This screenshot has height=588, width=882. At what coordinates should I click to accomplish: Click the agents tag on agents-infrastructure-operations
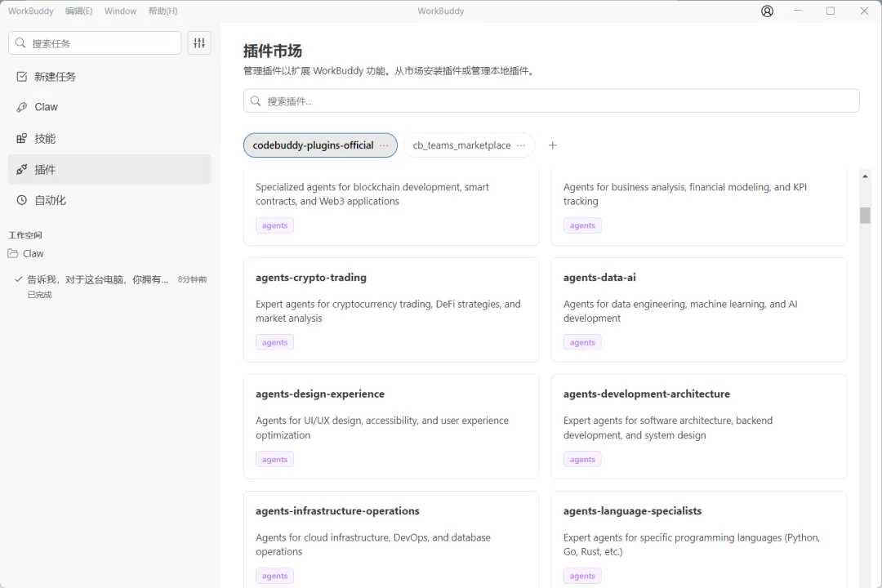coord(274,576)
